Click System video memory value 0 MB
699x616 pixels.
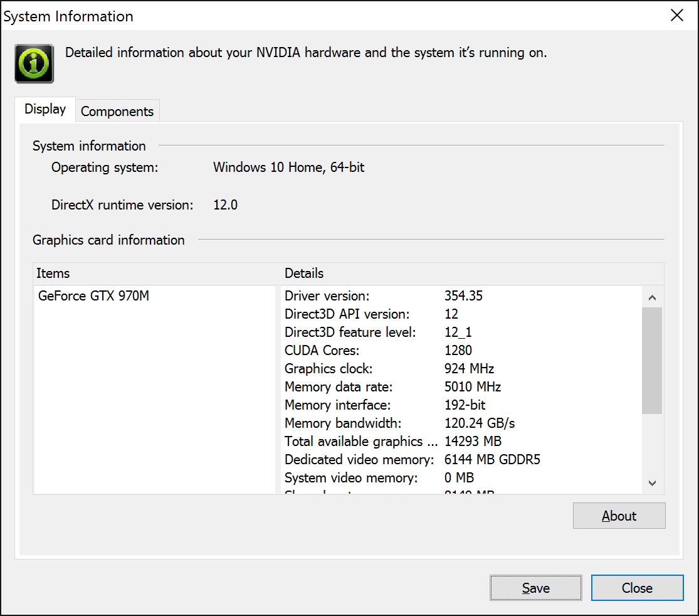[x=459, y=478]
